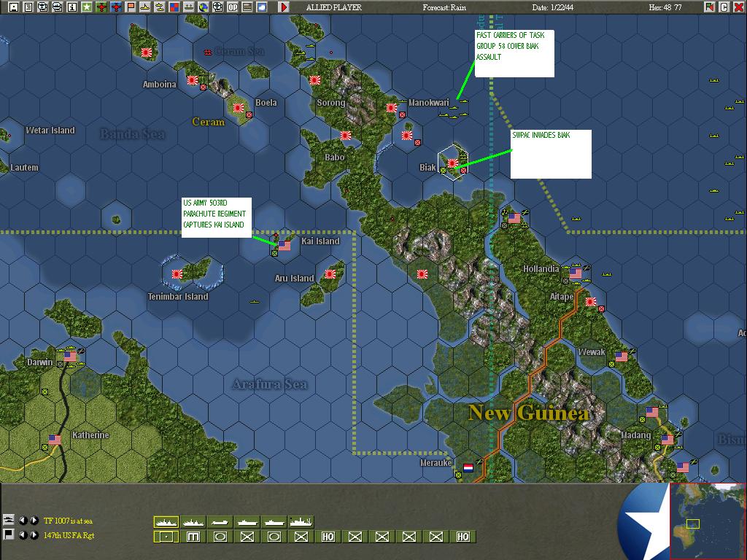747x560 pixels.
Task: Click the Japanese flag on Tenimbar Island
Action: point(177,274)
